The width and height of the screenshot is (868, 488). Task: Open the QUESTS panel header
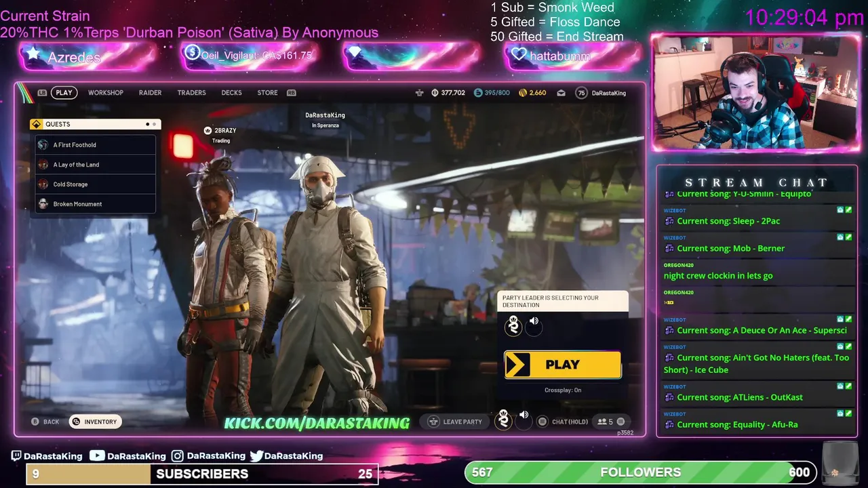(96, 124)
